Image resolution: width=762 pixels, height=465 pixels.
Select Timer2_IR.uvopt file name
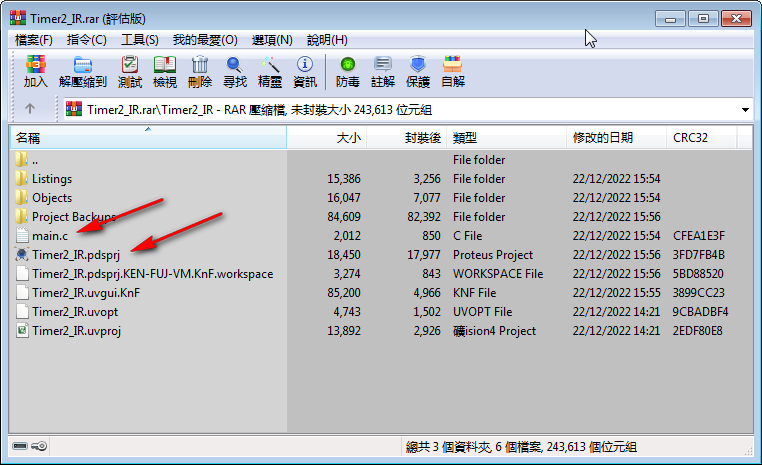pos(75,311)
